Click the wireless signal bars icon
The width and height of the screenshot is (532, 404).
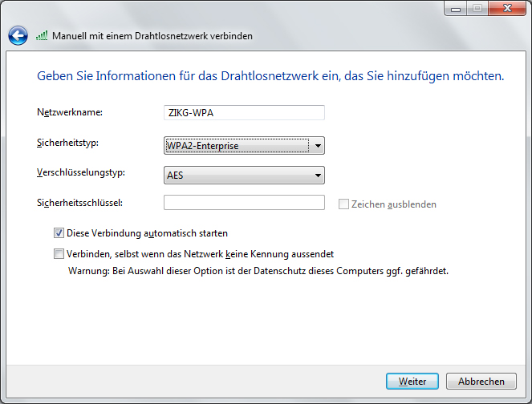[42, 36]
